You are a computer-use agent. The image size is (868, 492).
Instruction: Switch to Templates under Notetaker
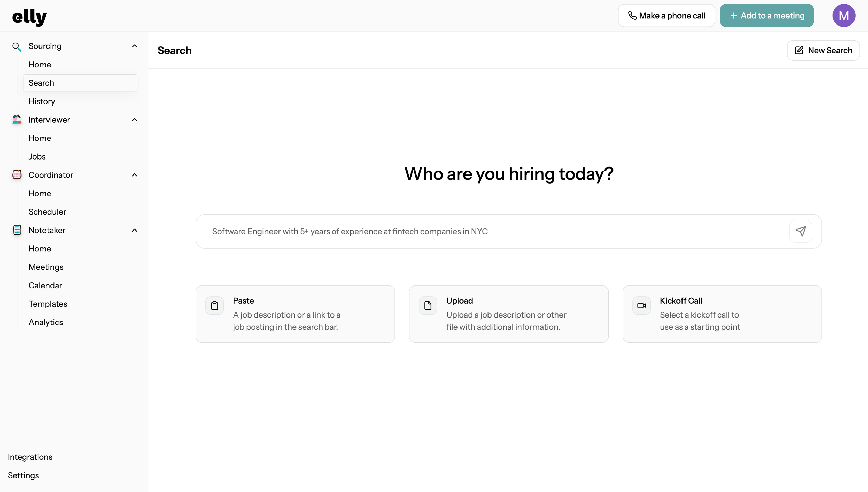point(48,304)
